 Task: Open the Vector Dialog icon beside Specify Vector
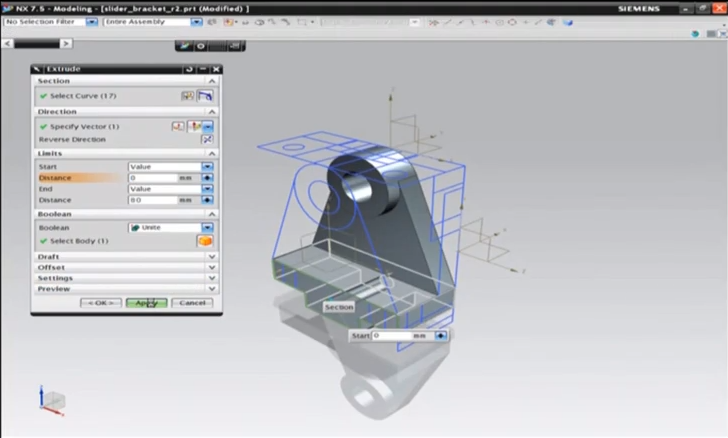coord(178,126)
